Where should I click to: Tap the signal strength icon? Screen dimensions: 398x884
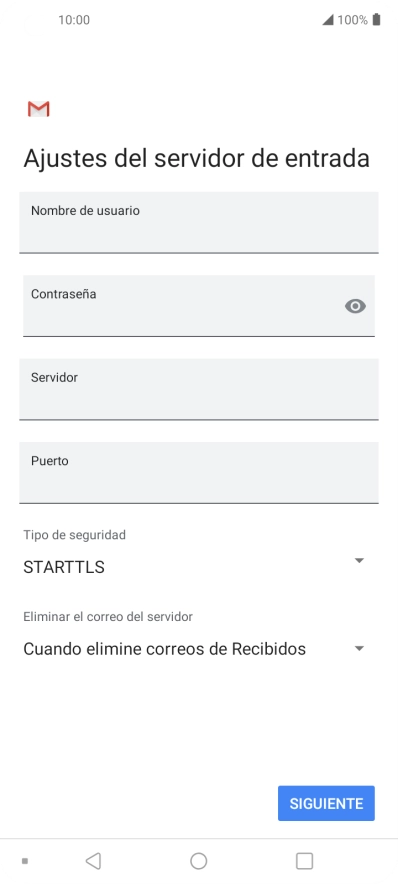coord(328,20)
